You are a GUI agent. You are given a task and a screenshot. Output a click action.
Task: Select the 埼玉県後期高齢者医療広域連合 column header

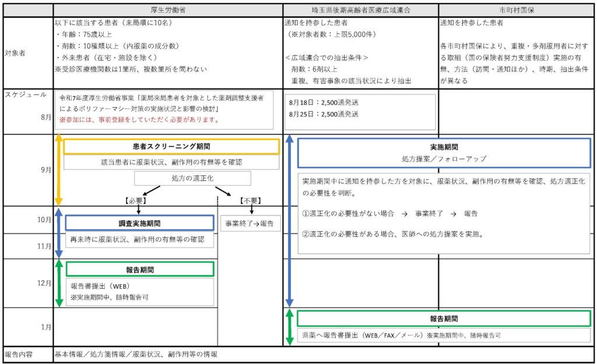[360, 10]
